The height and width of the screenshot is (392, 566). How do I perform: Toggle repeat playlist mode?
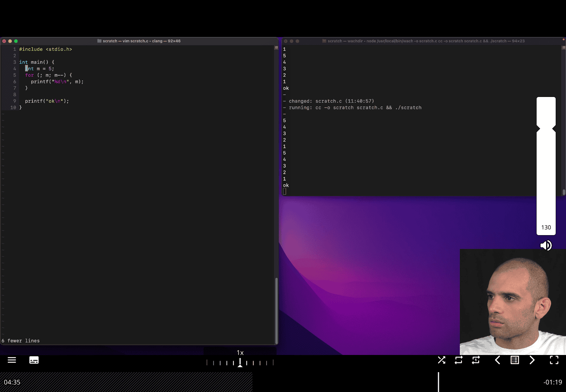click(459, 360)
